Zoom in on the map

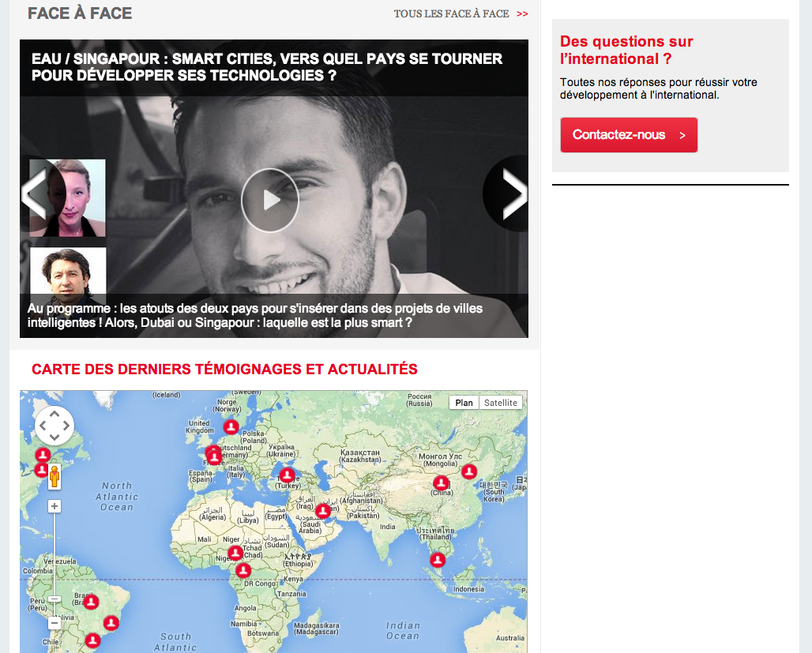(55, 506)
